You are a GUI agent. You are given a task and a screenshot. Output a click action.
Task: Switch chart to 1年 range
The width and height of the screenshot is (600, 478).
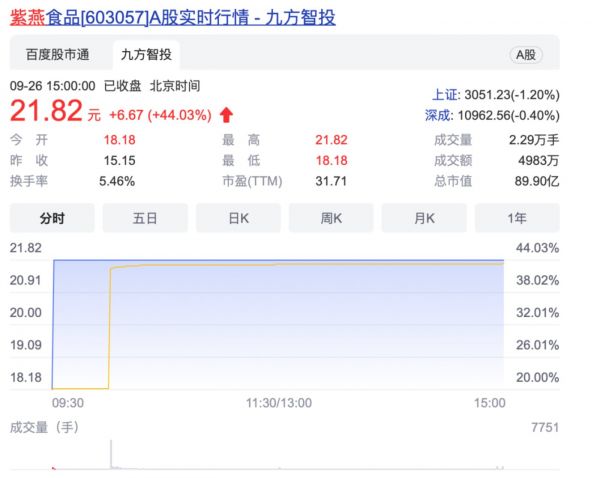(517, 217)
